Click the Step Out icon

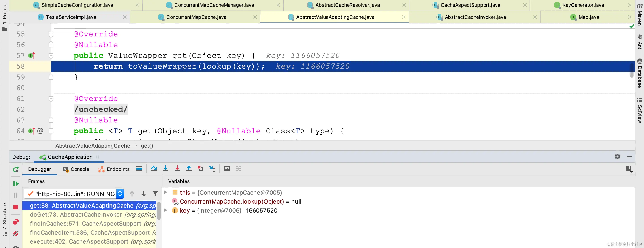tap(189, 169)
